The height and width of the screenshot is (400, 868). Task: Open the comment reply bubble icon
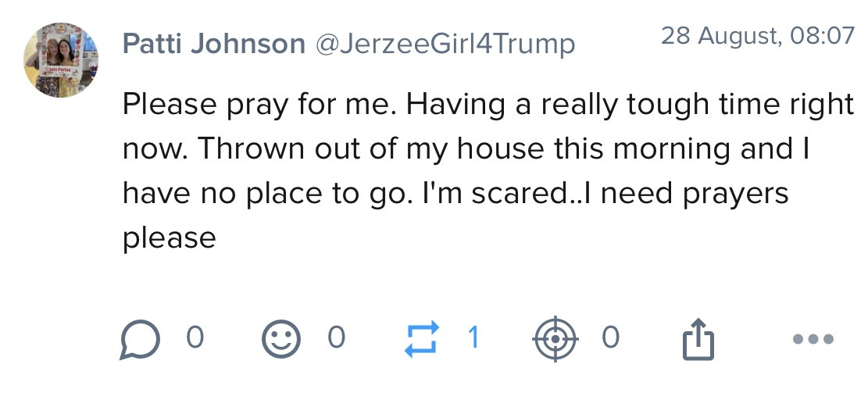tap(138, 341)
